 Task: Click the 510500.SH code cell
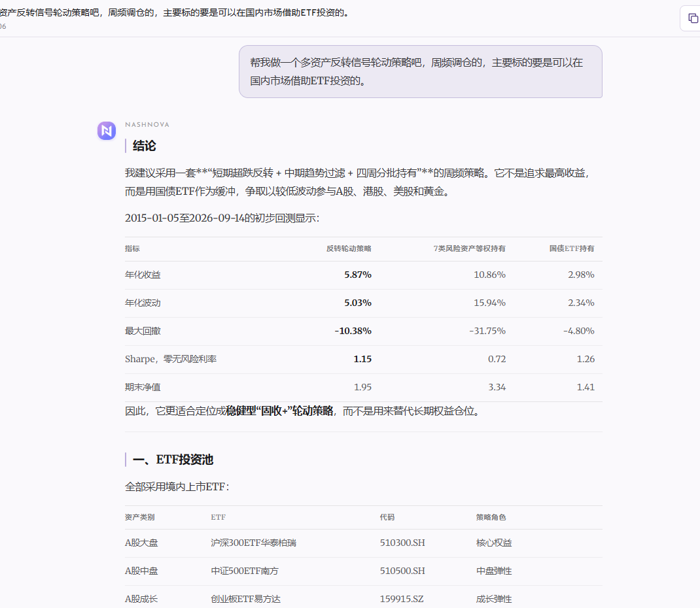[402, 571]
